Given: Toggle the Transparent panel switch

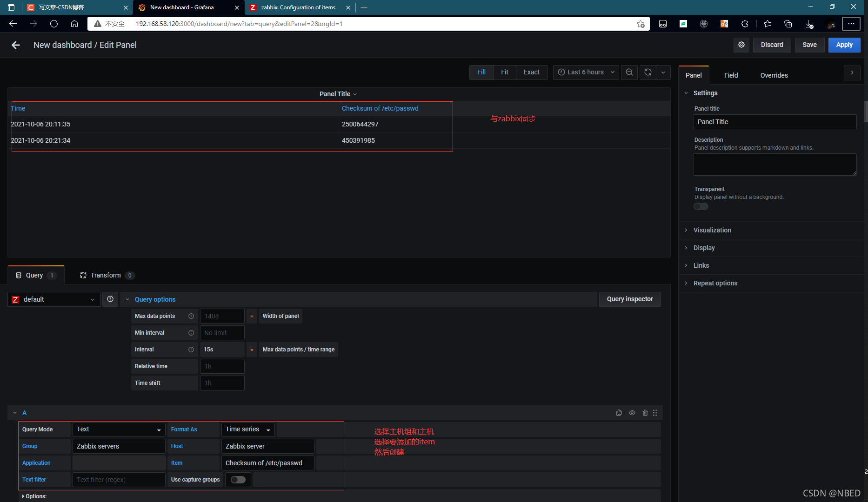Looking at the screenshot, I should tap(701, 206).
